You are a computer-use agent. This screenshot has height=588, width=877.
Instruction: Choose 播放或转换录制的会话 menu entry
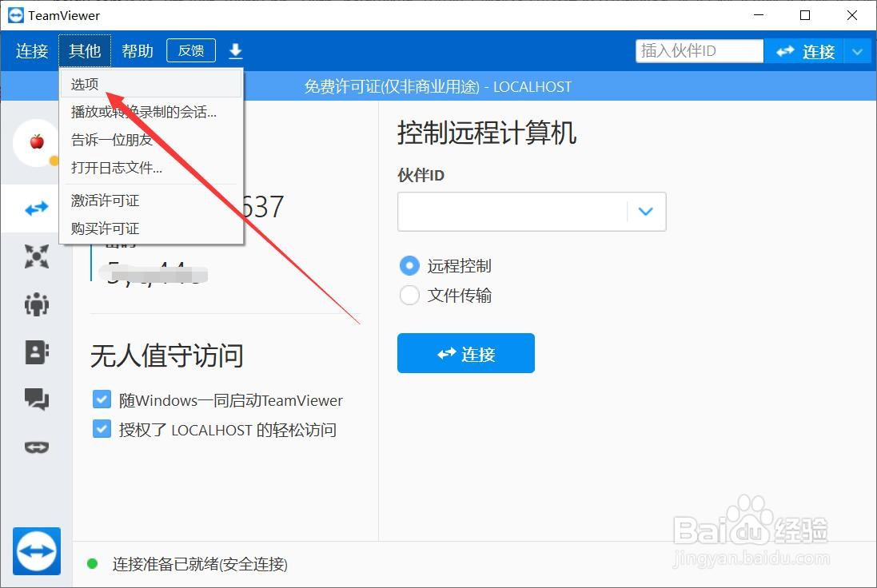[x=151, y=112]
